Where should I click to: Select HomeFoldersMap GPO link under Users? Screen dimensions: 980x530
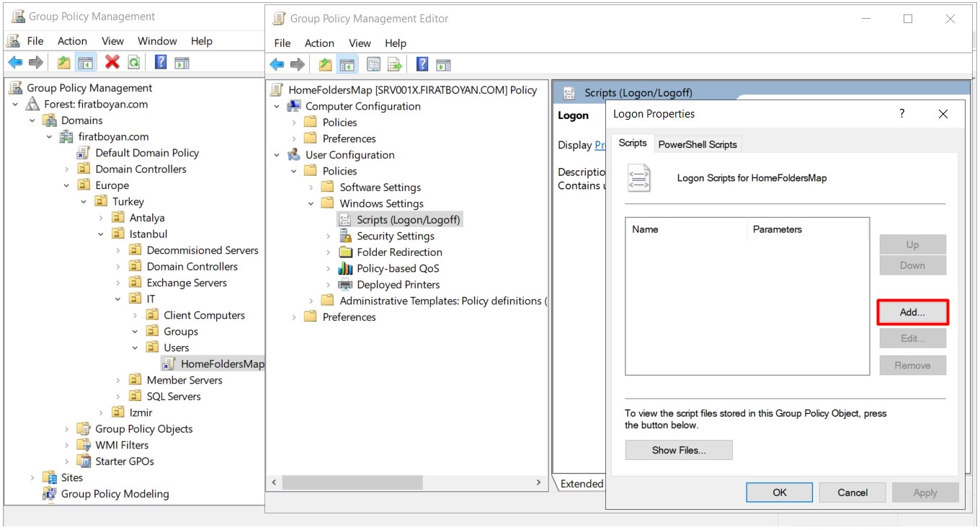pos(222,364)
